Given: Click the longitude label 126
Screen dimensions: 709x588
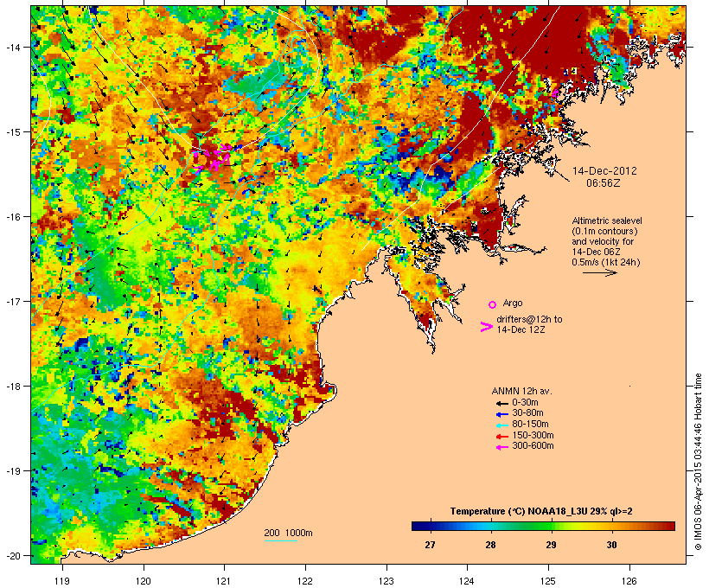Looking at the screenshot, I should pos(629,581).
